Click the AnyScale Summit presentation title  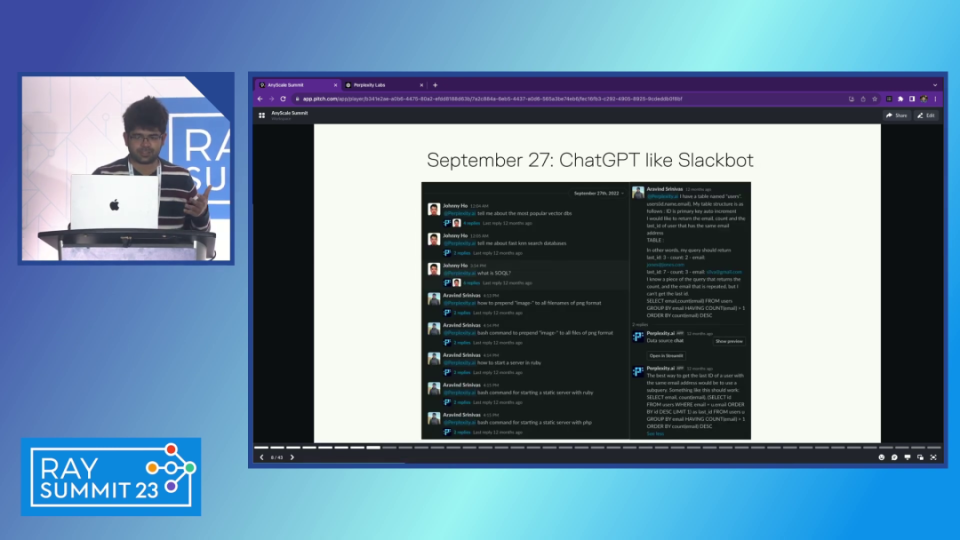tap(290, 113)
